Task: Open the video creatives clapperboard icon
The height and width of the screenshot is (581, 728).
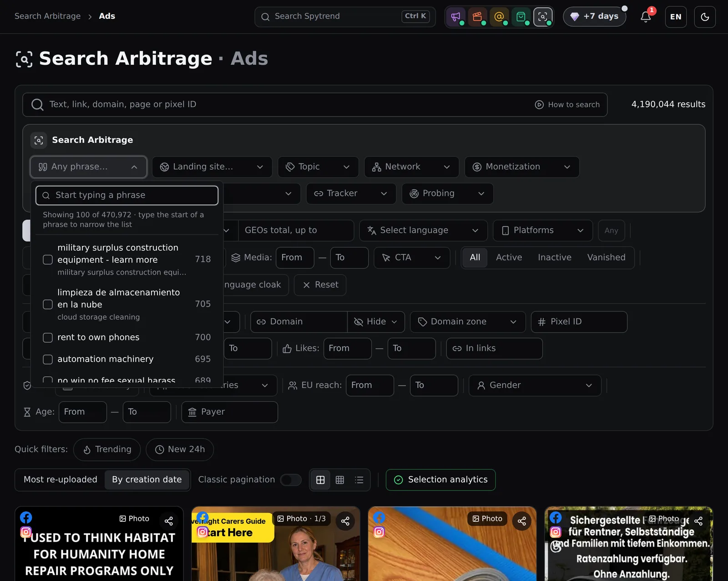Action: pos(477,17)
